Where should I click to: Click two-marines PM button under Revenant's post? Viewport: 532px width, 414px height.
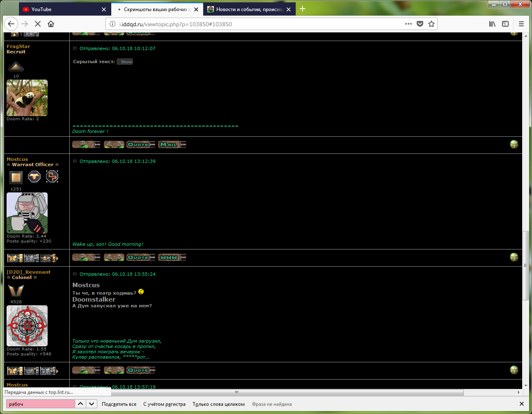pos(114,370)
